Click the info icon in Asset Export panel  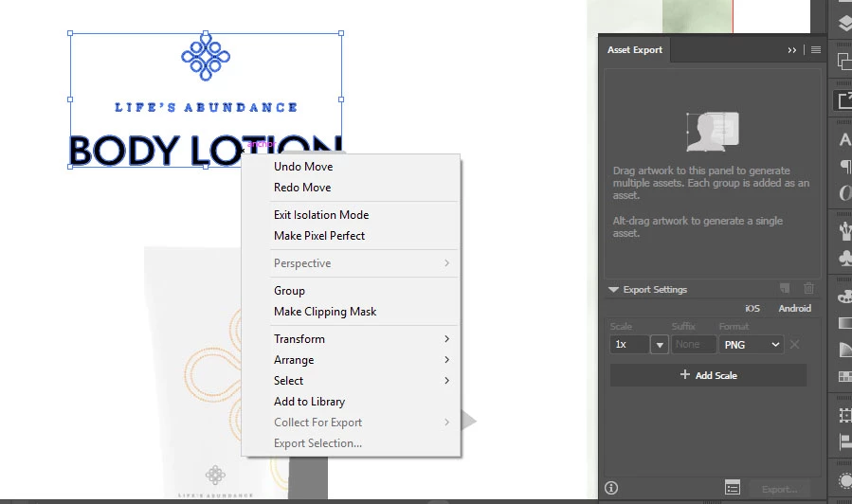(x=611, y=488)
